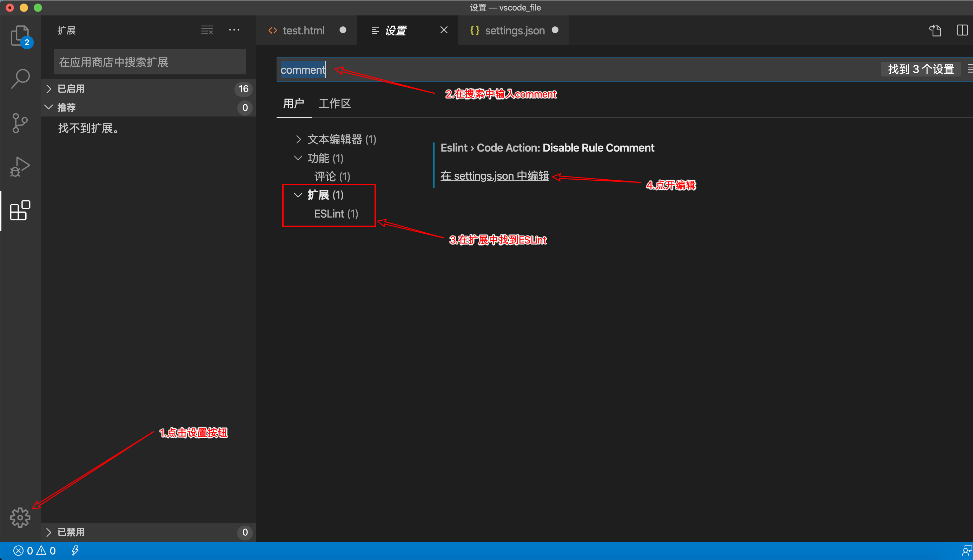
Task: Open the Search view icon
Action: 20,79
